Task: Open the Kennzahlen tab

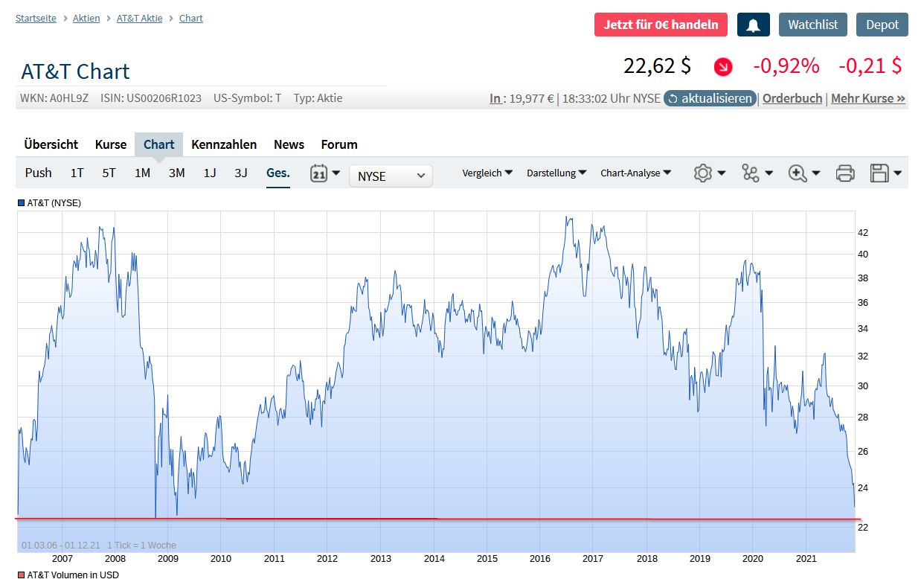Action: click(x=224, y=144)
